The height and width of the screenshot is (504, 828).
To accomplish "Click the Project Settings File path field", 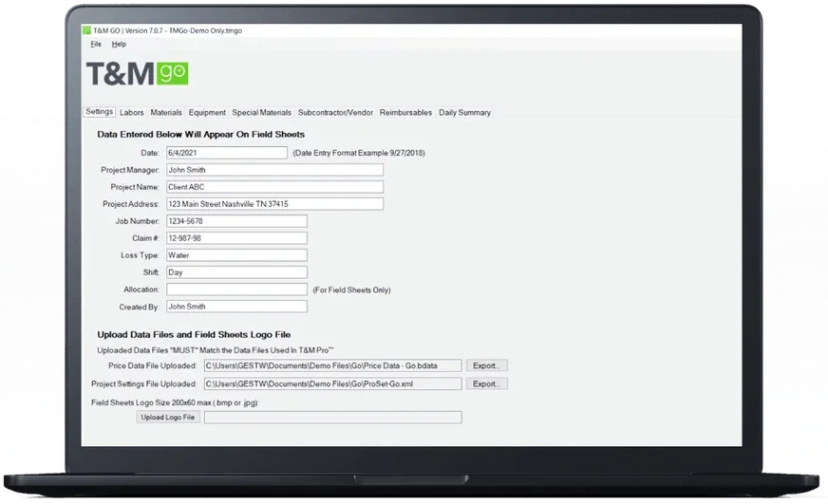I will pos(333,383).
